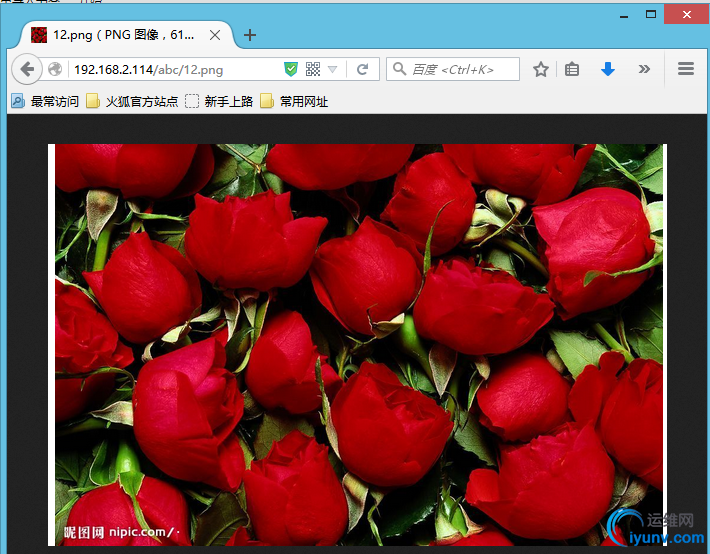Show bookmarks list icon

click(572, 69)
